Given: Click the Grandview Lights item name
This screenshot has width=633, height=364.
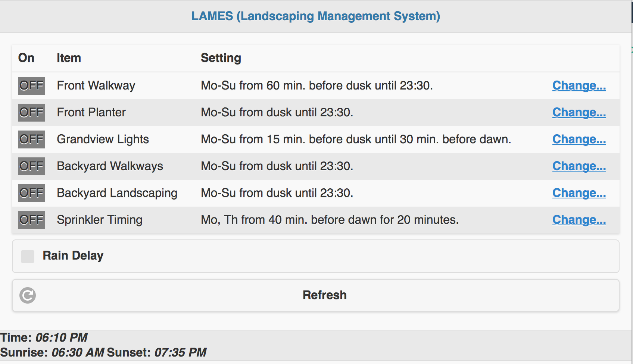Looking at the screenshot, I should (103, 139).
